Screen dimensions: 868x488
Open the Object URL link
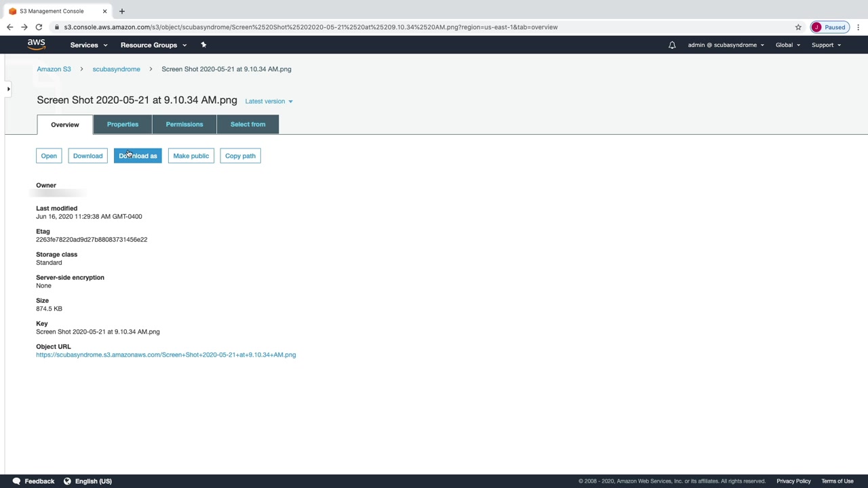click(166, 354)
